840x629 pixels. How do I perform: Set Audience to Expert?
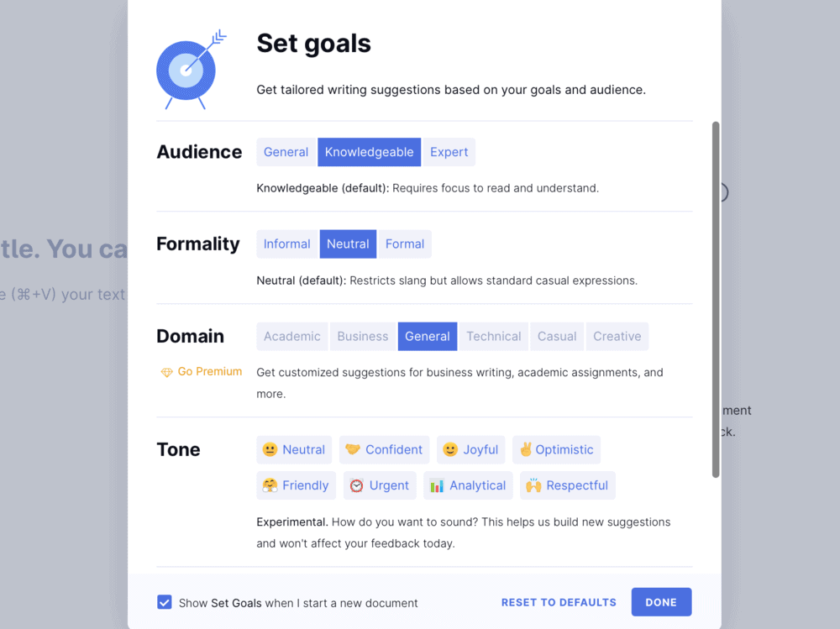coord(449,152)
